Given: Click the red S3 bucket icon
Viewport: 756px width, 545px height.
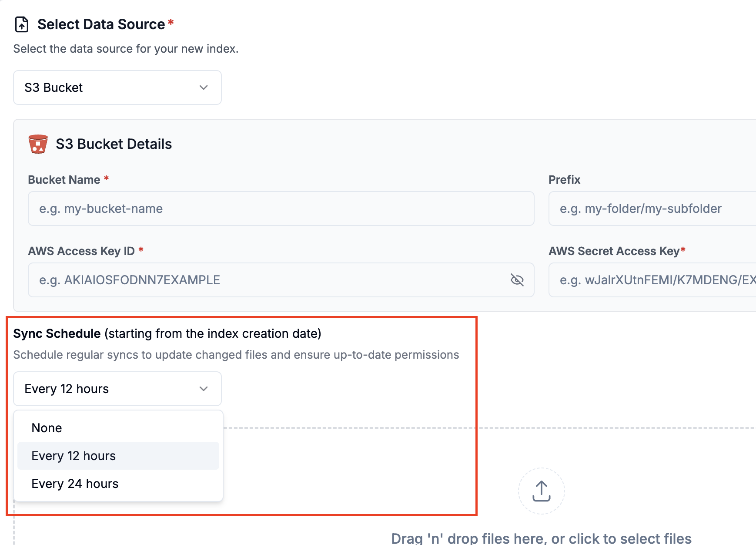Looking at the screenshot, I should point(37,144).
